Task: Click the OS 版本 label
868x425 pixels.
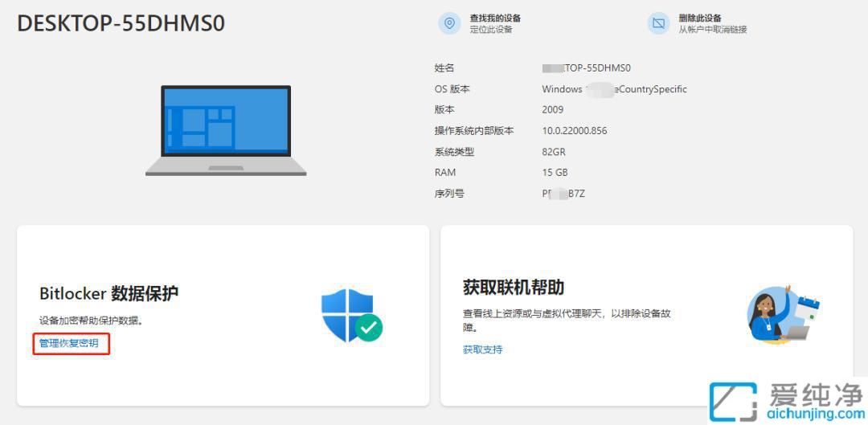Action: point(452,89)
